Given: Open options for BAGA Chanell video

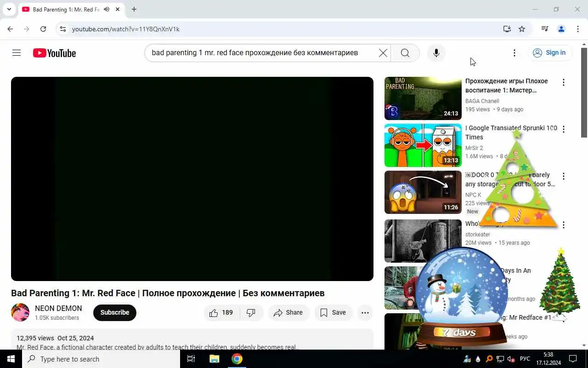Looking at the screenshot, I should click(564, 82).
